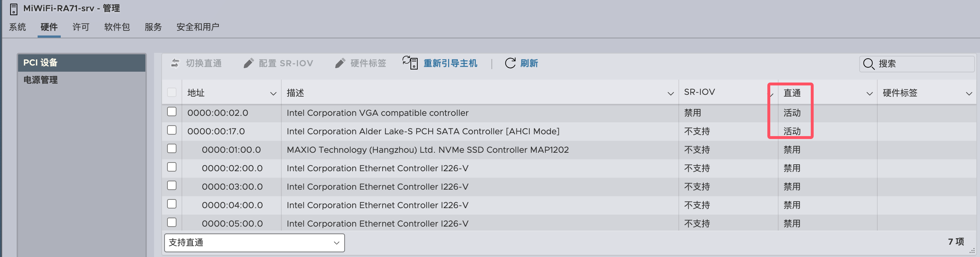The image size is (980, 257).
Task: Click the 重新引导主机 button
Action: pos(450,63)
